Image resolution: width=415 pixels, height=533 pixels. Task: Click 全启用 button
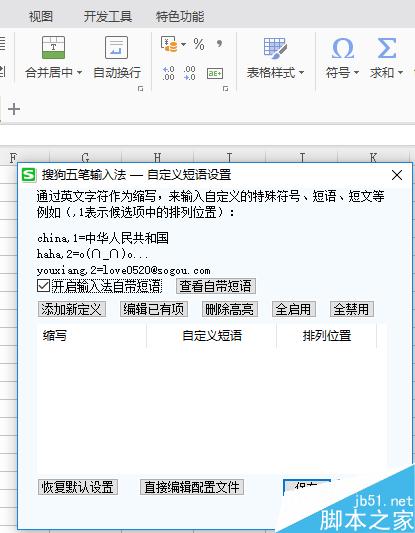tap(294, 309)
